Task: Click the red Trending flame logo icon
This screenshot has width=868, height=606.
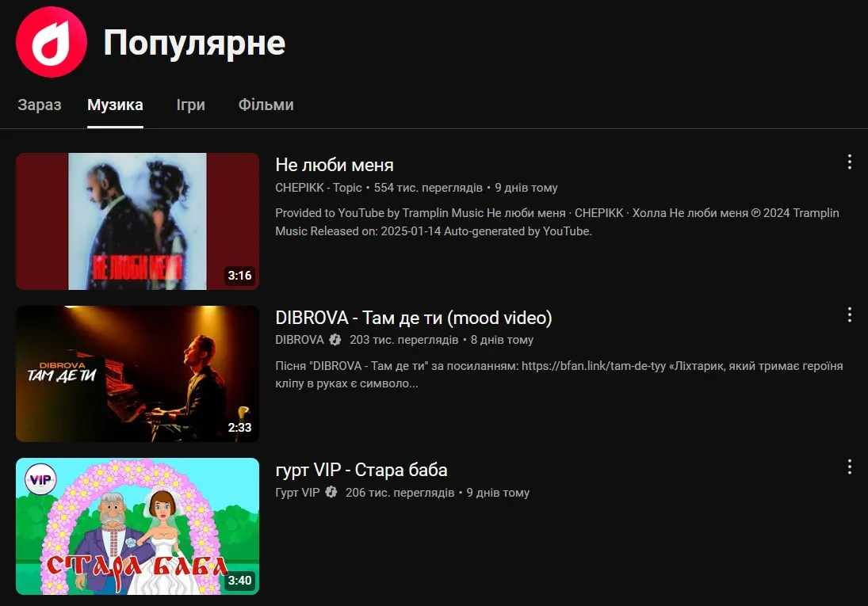Action: (x=52, y=43)
